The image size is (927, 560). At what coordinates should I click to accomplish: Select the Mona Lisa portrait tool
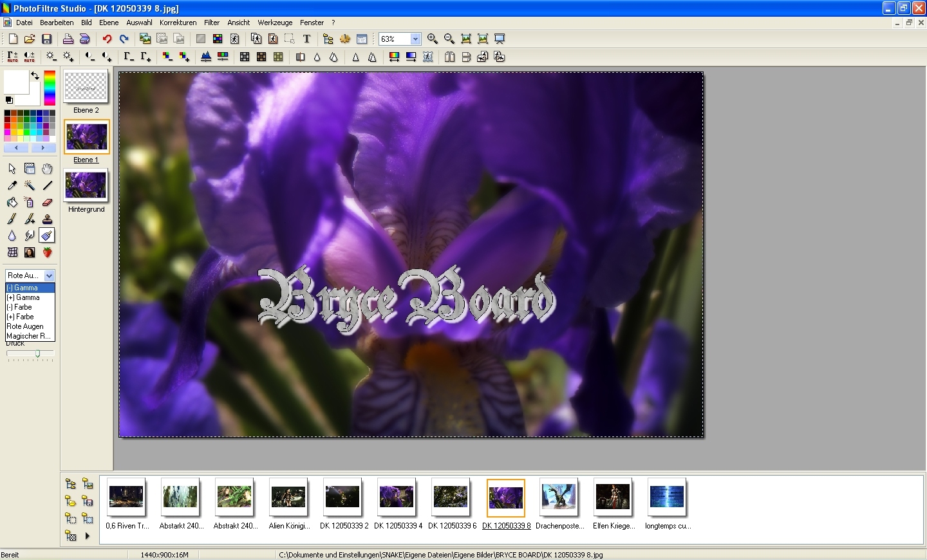[x=30, y=252]
